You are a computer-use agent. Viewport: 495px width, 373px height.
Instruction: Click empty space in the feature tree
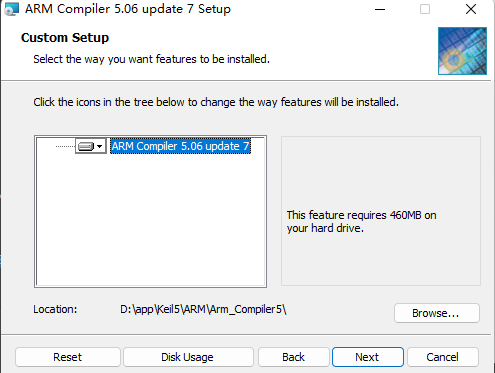point(150,220)
